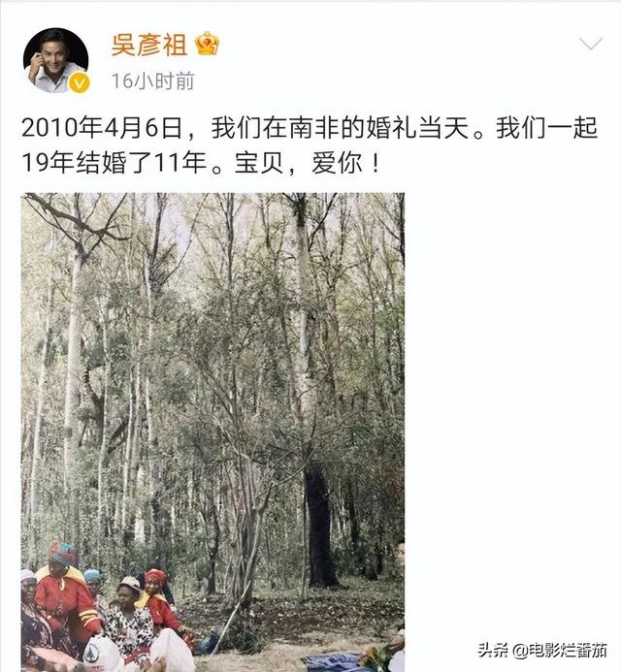Click the 16小时前 timestamp
Image resolution: width=621 pixels, height=672 pixels.
coord(152,81)
